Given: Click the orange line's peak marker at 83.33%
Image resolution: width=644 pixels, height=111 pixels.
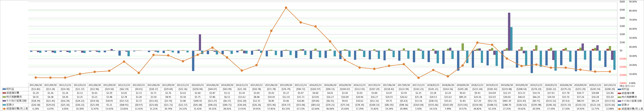Looking at the screenshot, I should pos(286,8).
